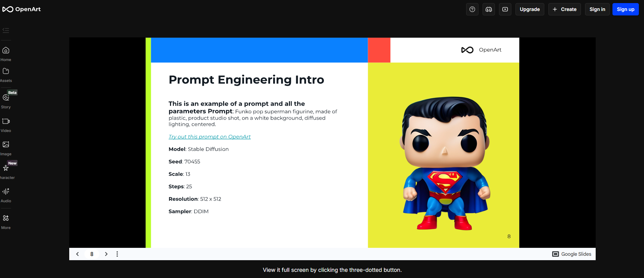Click the OpenArt logo in header
The width and height of the screenshot is (644, 278).
pyautogui.click(x=22, y=9)
